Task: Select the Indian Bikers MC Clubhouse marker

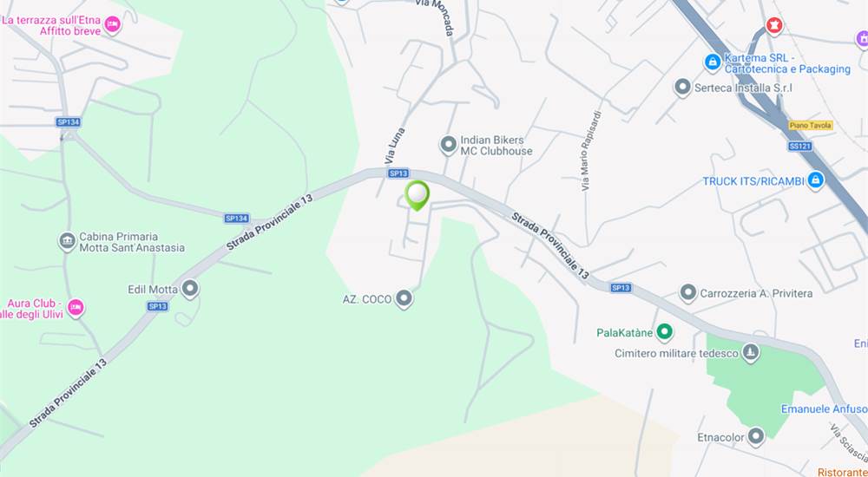Action: [x=448, y=145]
